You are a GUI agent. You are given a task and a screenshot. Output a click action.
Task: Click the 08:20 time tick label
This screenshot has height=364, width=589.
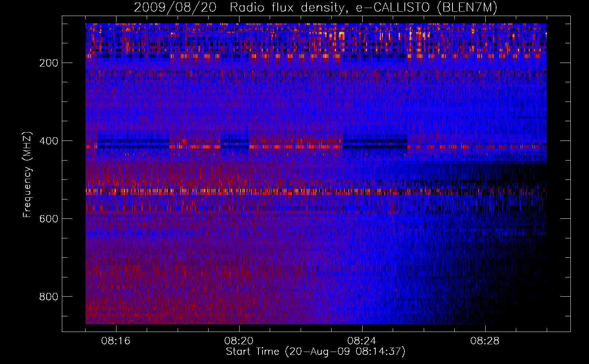click(x=239, y=341)
